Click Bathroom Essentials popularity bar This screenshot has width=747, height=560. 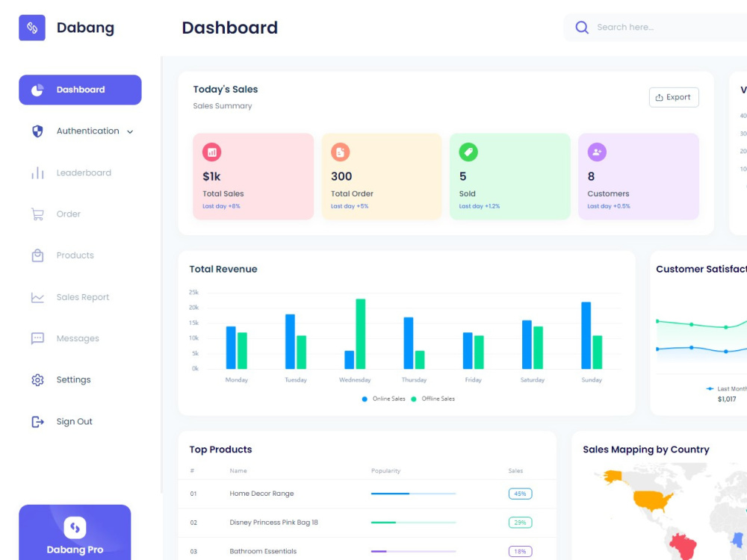[414, 552]
